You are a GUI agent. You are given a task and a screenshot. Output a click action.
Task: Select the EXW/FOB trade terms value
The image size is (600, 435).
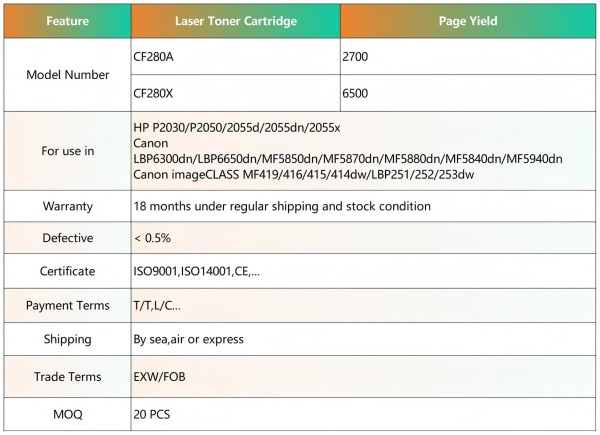click(x=159, y=376)
